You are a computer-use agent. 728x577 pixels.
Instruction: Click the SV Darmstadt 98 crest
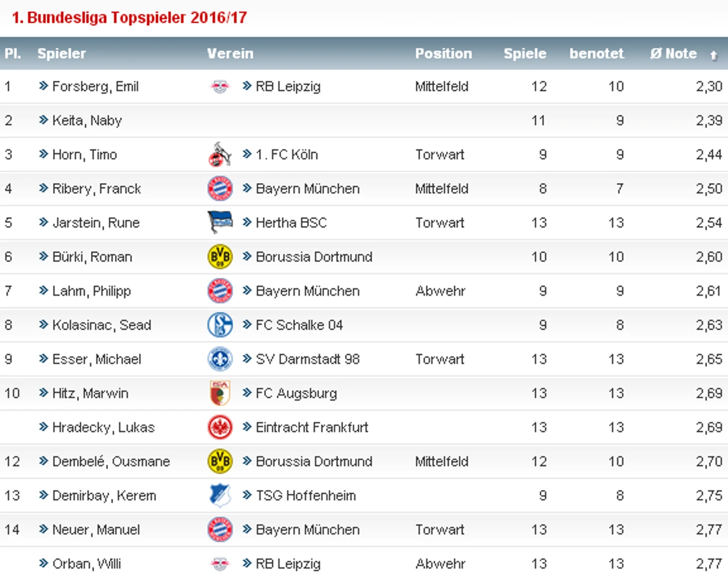point(219,359)
